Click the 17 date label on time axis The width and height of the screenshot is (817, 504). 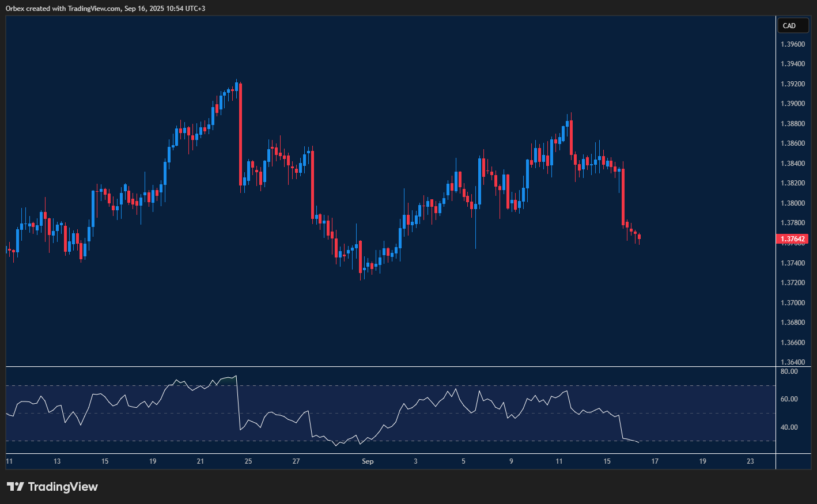(655, 461)
